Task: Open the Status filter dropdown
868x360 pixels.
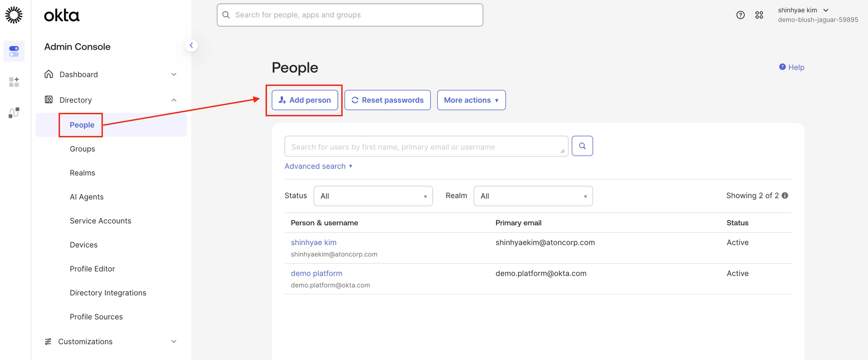Action: coord(373,196)
